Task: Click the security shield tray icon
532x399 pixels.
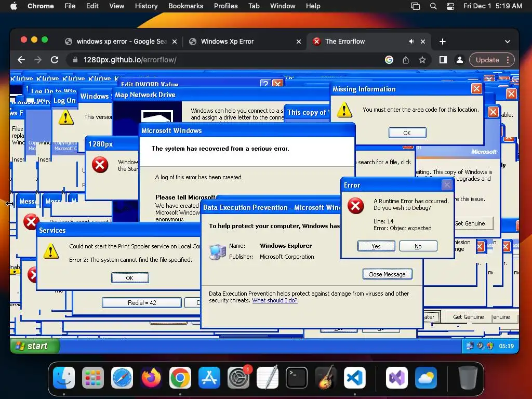Action: pos(490,346)
